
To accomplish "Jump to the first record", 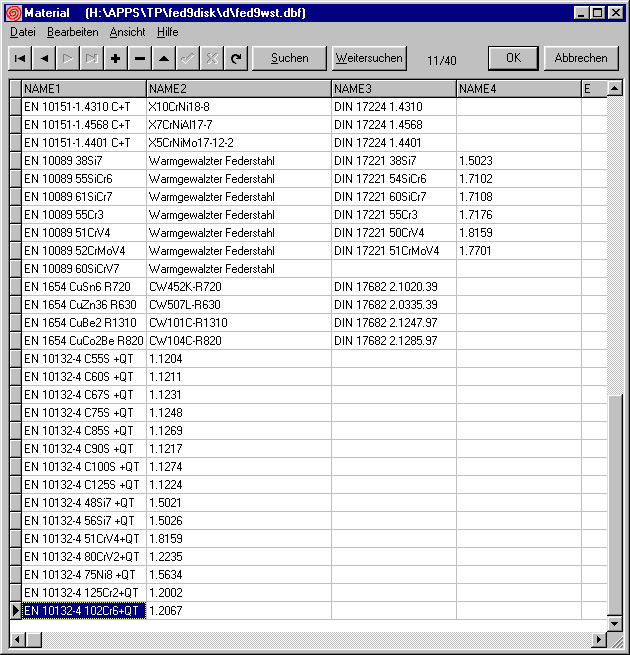I will tap(20, 59).
